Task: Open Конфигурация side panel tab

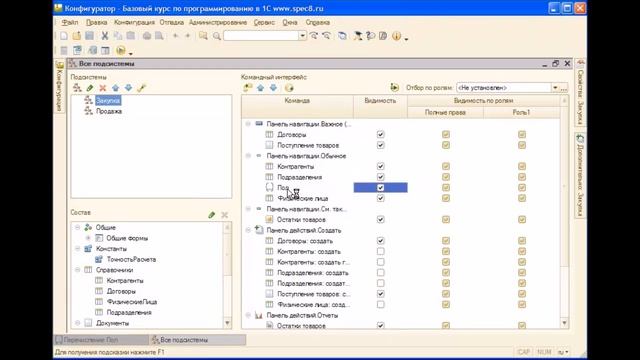Action: 59,86
